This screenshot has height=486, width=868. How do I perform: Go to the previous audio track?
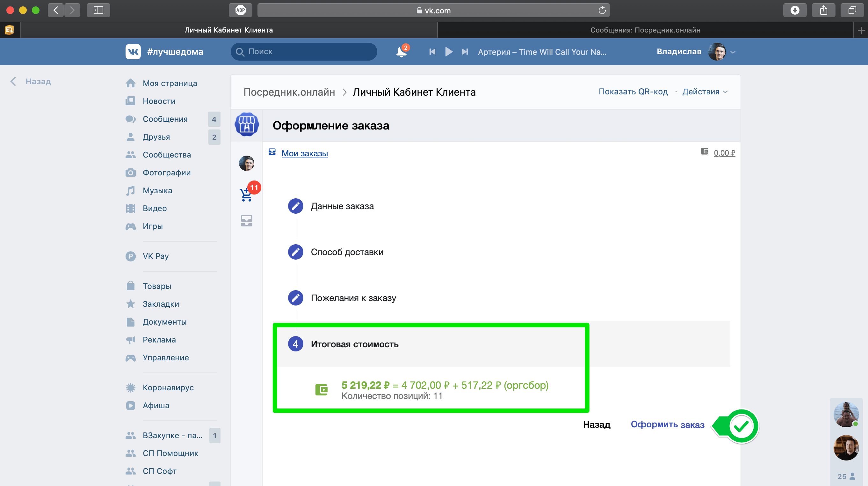[432, 52]
